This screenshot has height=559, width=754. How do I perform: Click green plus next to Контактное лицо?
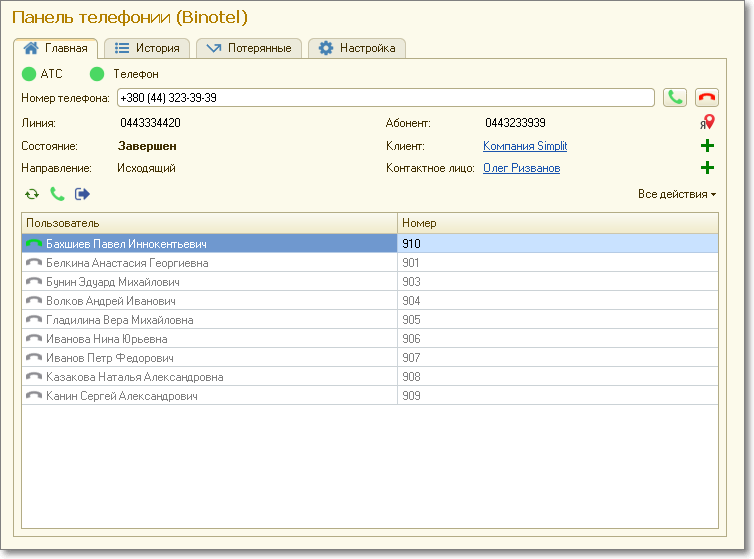[707, 168]
